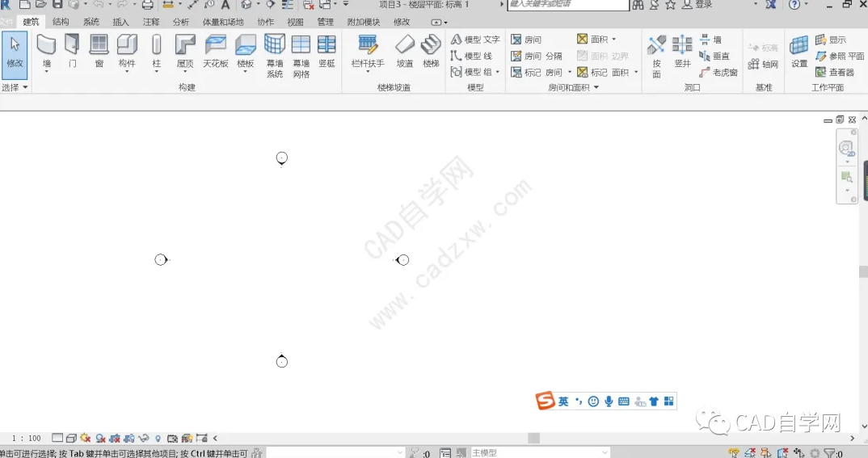
Task: Expand the 房间和面积 panel
Action: pos(574,87)
